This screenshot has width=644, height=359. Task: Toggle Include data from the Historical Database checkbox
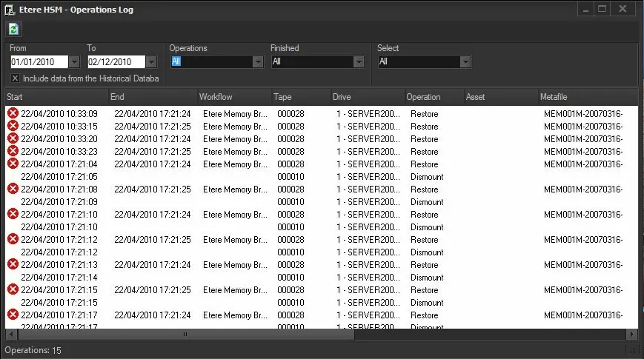point(16,78)
